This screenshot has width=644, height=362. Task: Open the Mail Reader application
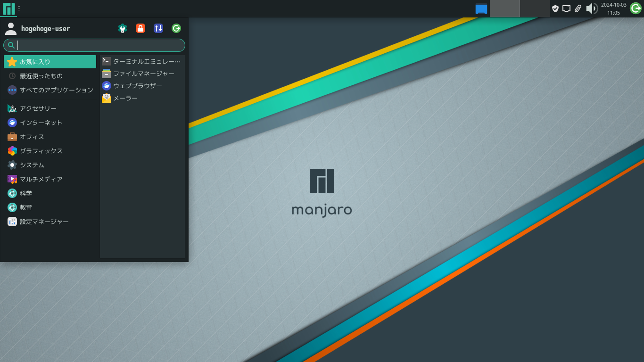(124, 98)
